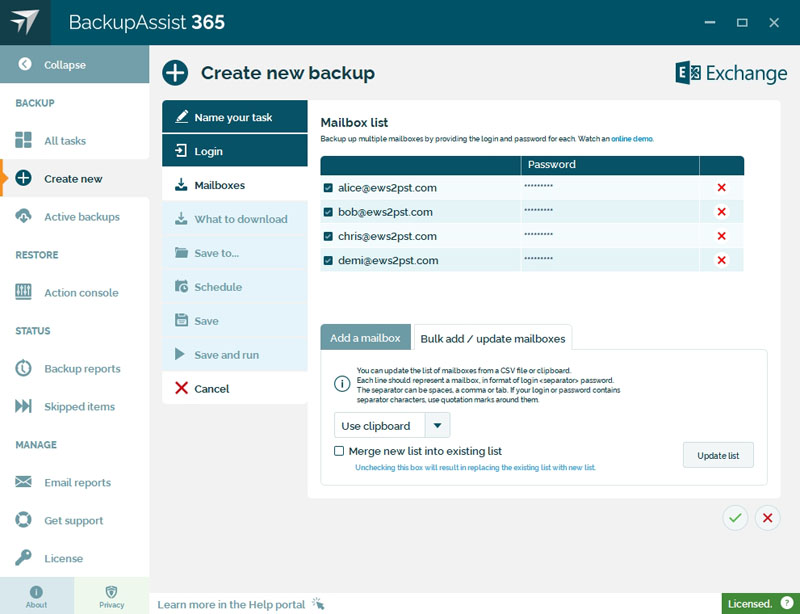The width and height of the screenshot is (800, 614).
Task: Click the Update list button
Action: click(x=718, y=455)
